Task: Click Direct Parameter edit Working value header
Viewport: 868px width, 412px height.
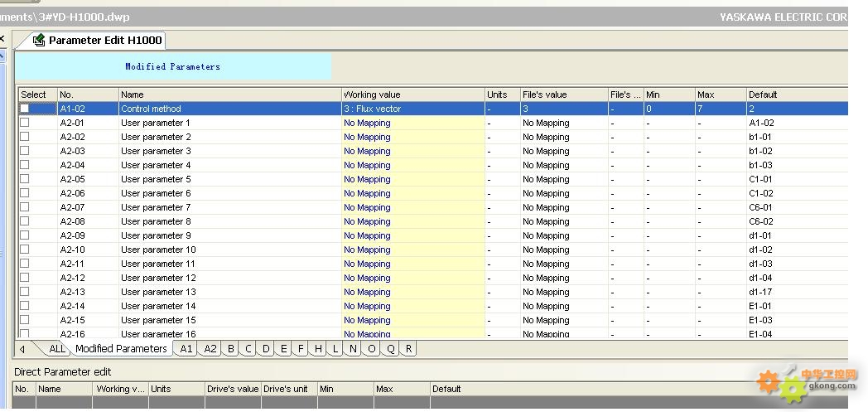Action: (121, 389)
